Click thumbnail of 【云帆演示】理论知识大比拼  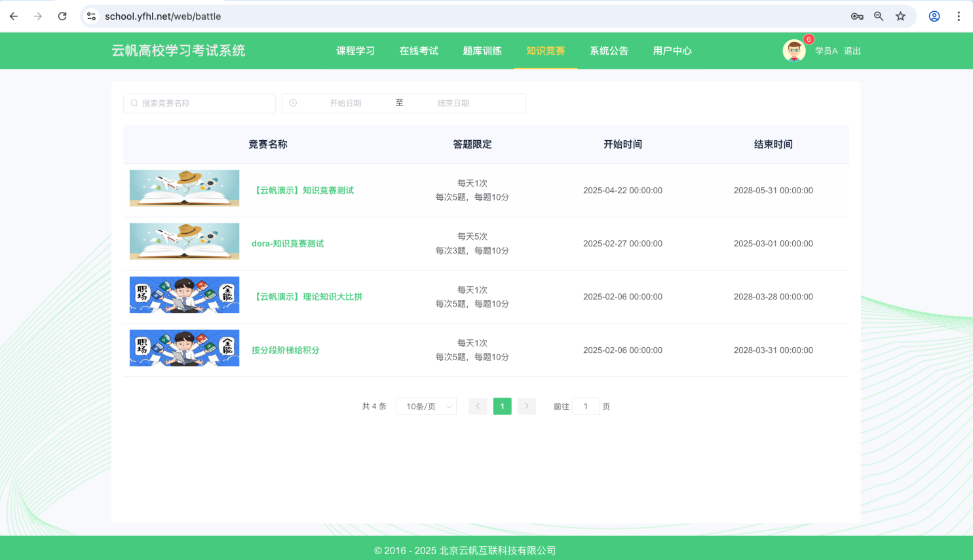185,295
